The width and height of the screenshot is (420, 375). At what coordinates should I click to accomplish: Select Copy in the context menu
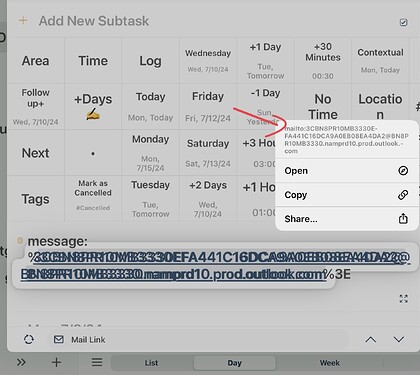(x=347, y=195)
